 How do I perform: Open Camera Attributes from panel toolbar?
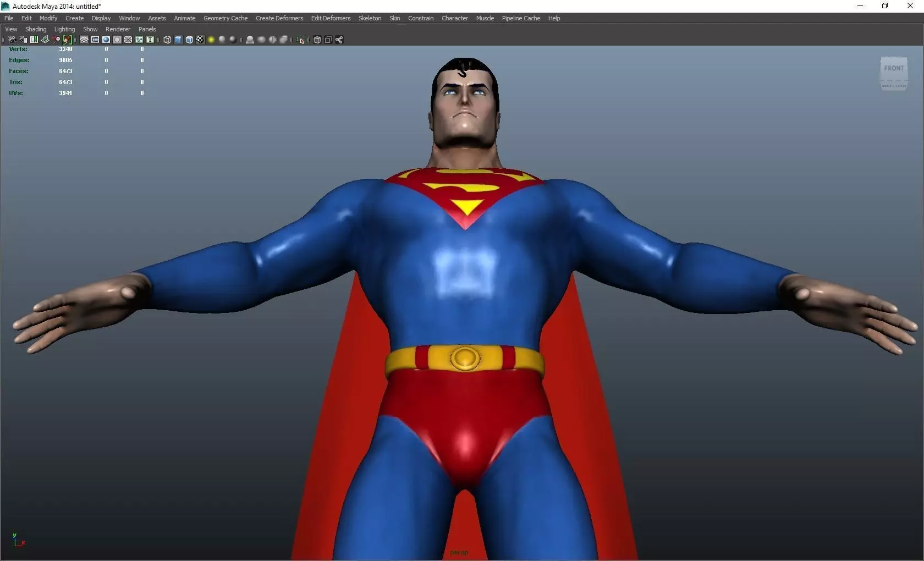click(x=23, y=40)
